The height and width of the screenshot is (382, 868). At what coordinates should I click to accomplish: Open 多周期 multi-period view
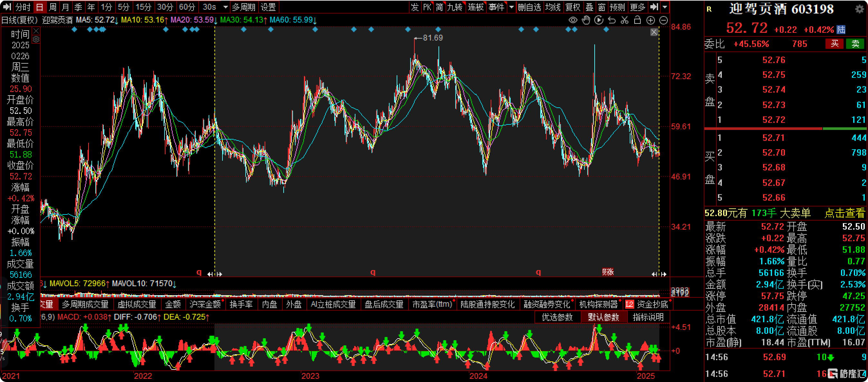[x=244, y=7]
